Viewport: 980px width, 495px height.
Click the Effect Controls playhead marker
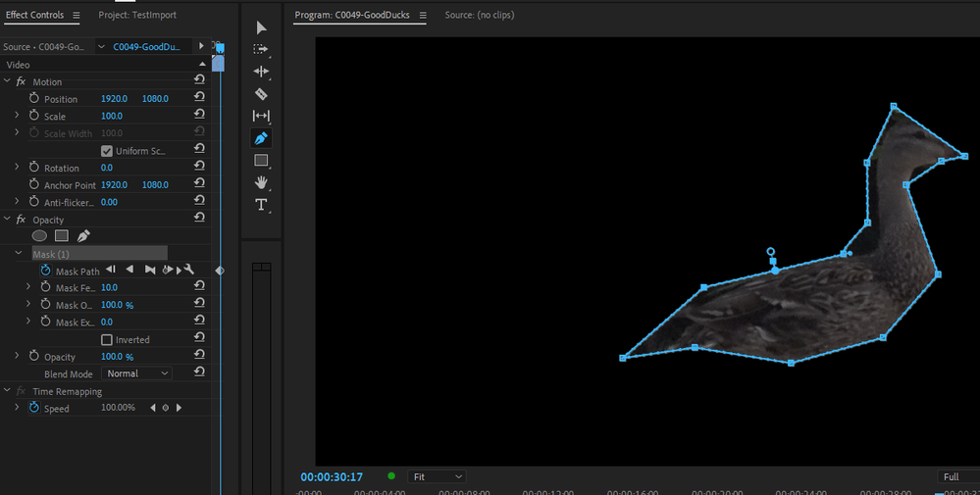click(219, 48)
